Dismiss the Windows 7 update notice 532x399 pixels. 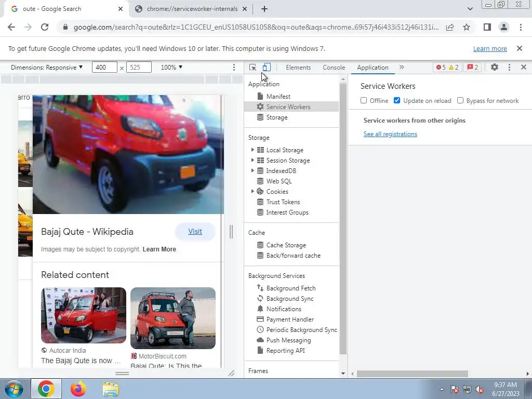click(x=520, y=48)
